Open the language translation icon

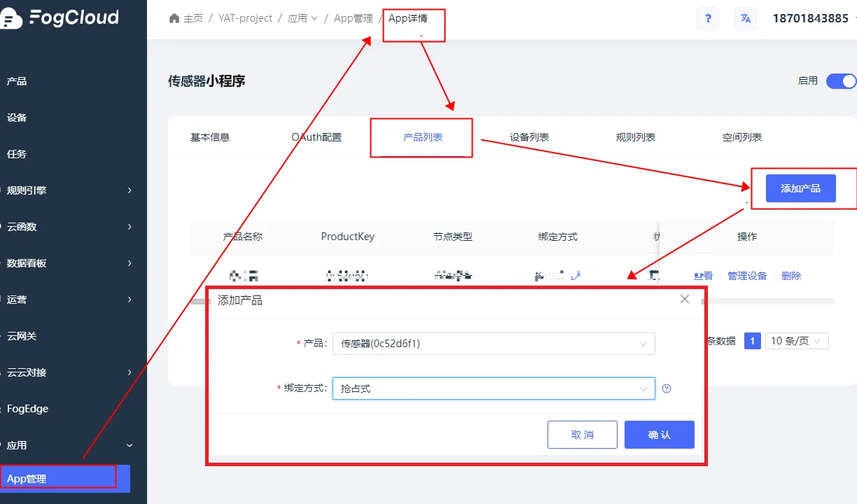(746, 18)
